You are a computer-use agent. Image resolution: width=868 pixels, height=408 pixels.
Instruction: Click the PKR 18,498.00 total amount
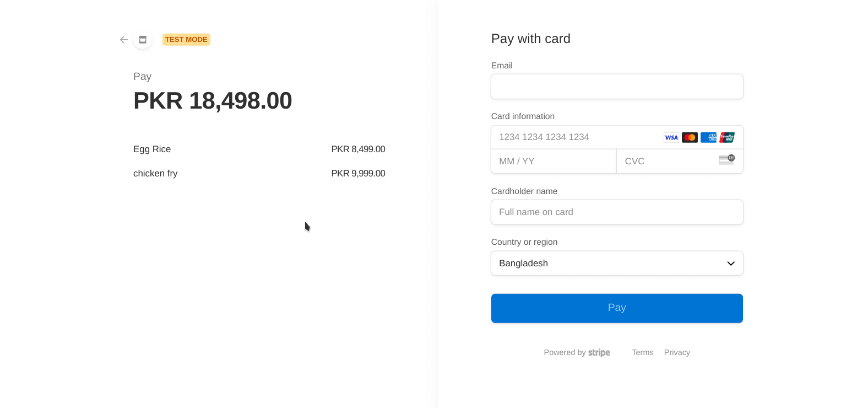tap(212, 100)
